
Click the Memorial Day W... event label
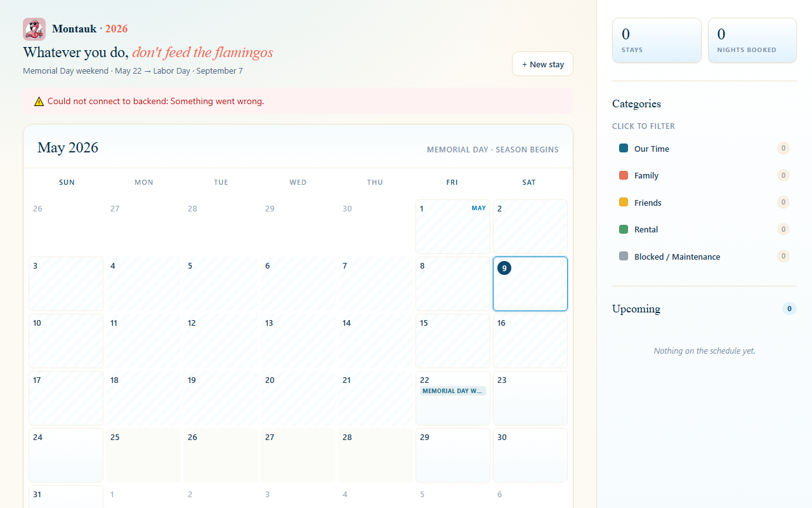(453, 391)
